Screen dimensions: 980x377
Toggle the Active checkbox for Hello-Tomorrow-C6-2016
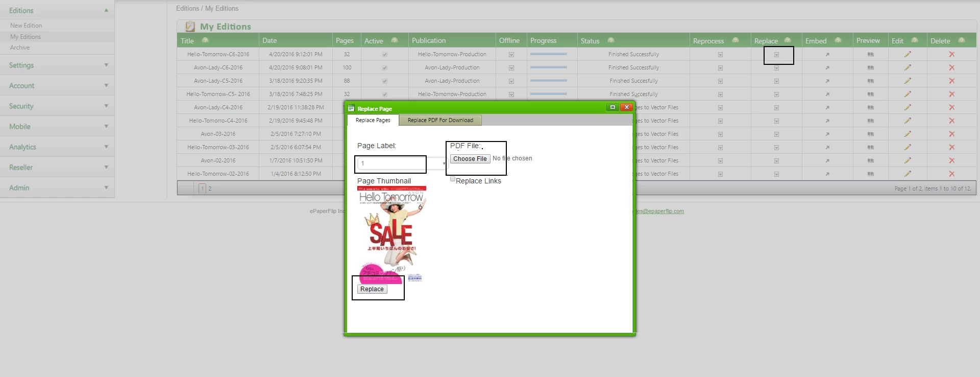tap(384, 55)
